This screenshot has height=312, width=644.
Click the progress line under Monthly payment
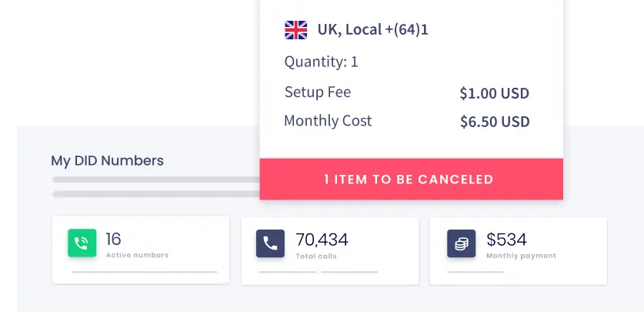tap(475, 272)
